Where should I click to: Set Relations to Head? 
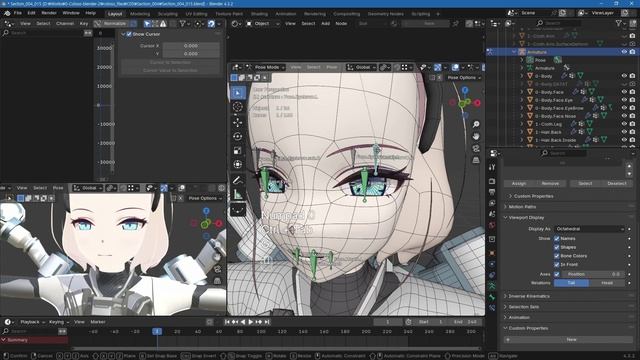(x=607, y=283)
